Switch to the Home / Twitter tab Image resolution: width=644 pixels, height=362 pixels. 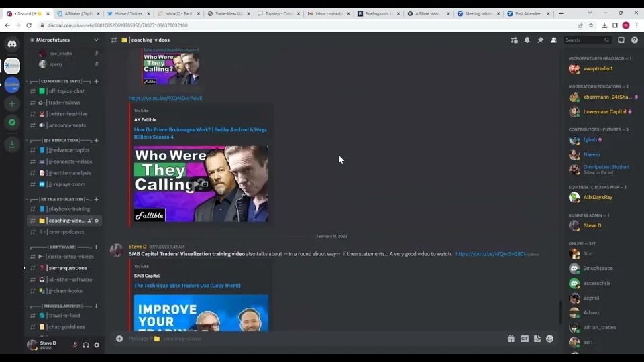tap(128, 13)
